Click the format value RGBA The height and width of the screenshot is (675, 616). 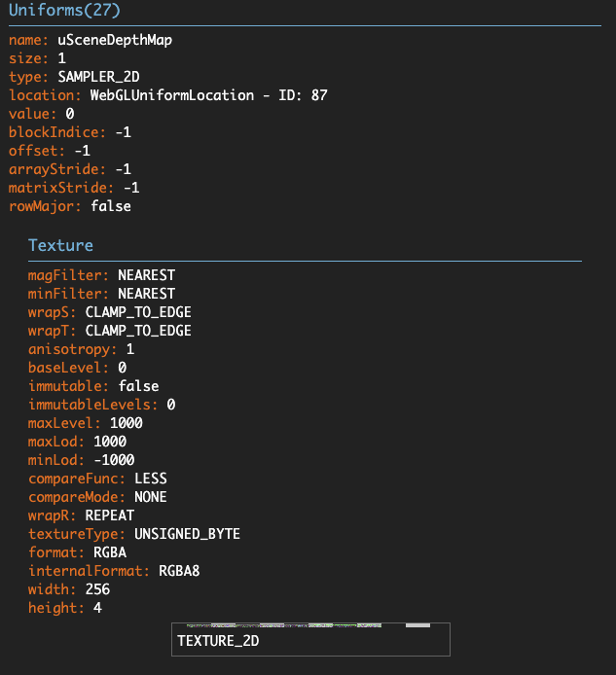pos(110,553)
